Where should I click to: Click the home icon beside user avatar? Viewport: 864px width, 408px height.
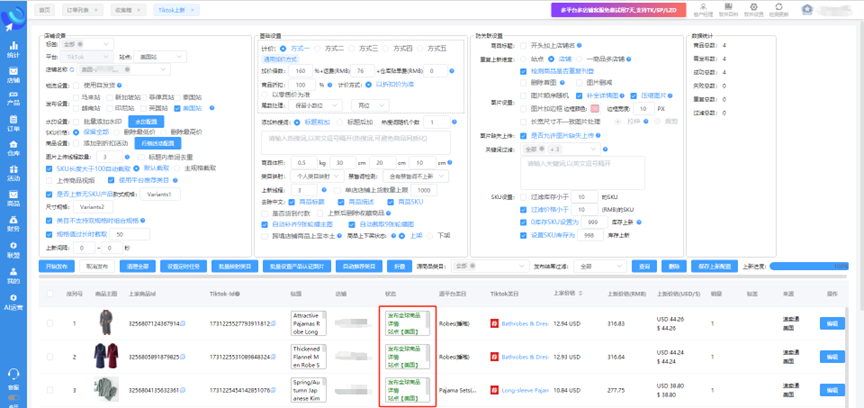click(807, 9)
